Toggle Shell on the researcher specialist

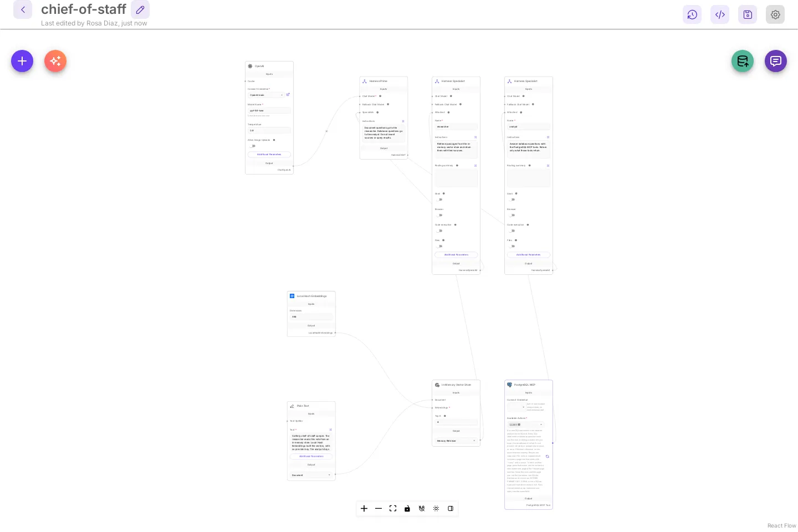(439, 199)
